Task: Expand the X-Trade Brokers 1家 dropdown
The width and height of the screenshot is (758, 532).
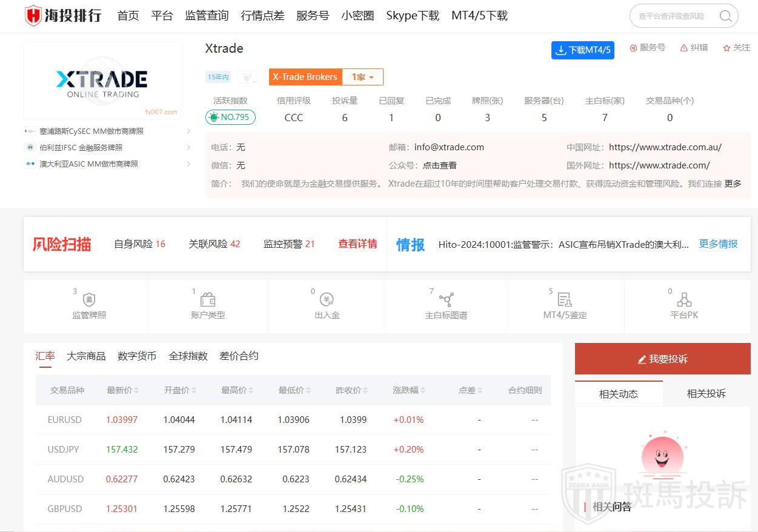Action: (363, 77)
